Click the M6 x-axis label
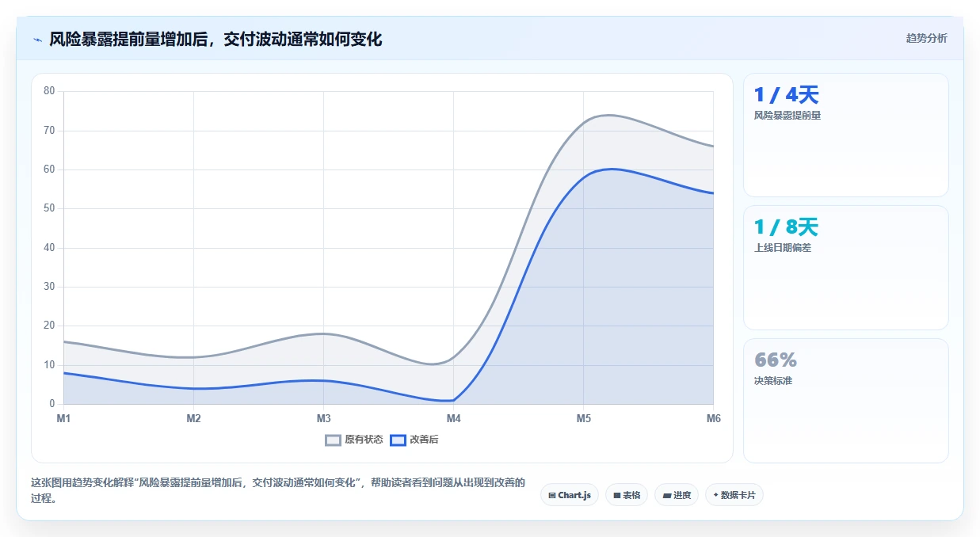This screenshot has width=980, height=537. [x=713, y=418]
